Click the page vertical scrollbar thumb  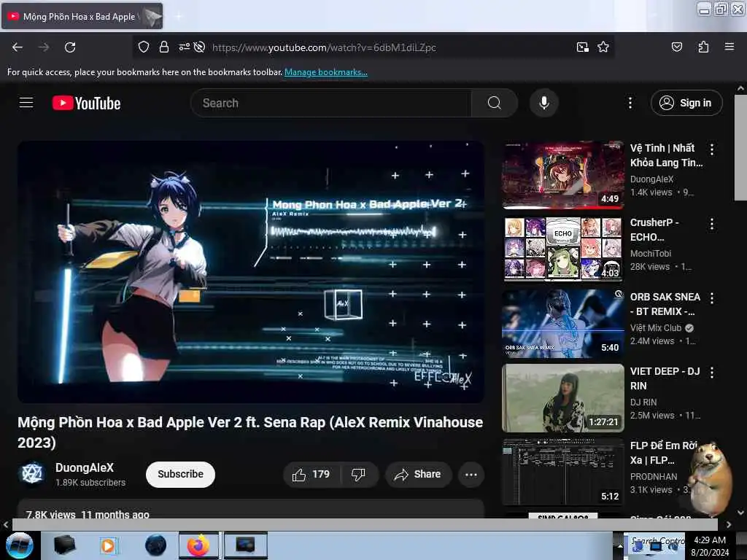(740, 147)
